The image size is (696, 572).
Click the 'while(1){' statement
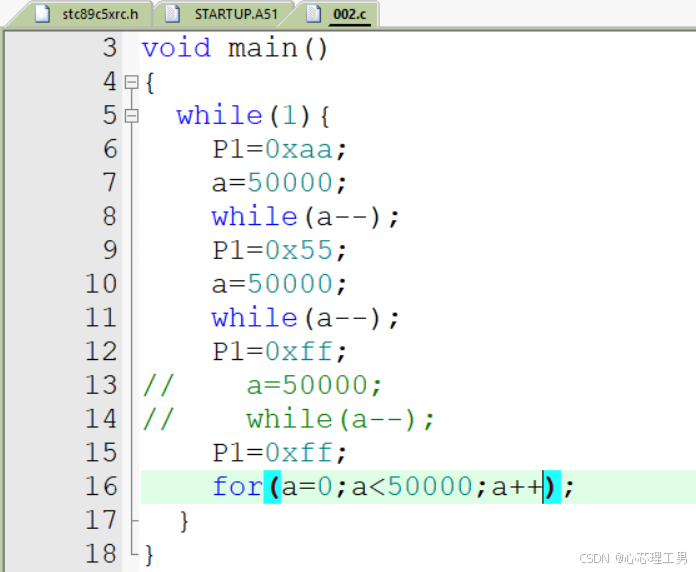coord(253,116)
